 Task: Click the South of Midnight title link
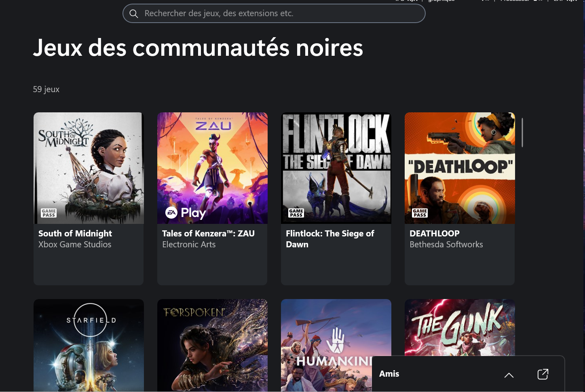coord(75,234)
